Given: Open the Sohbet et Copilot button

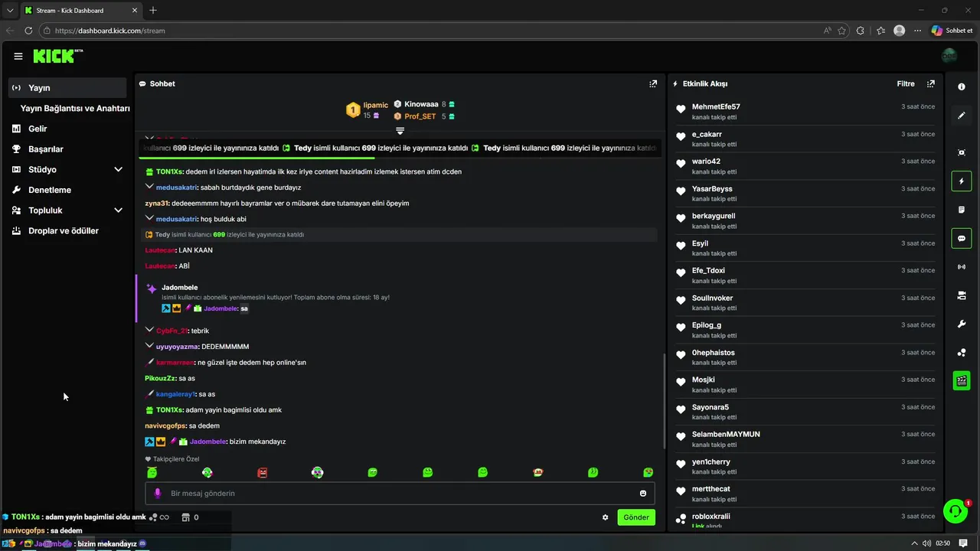Looking at the screenshot, I should click(x=952, y=31).
